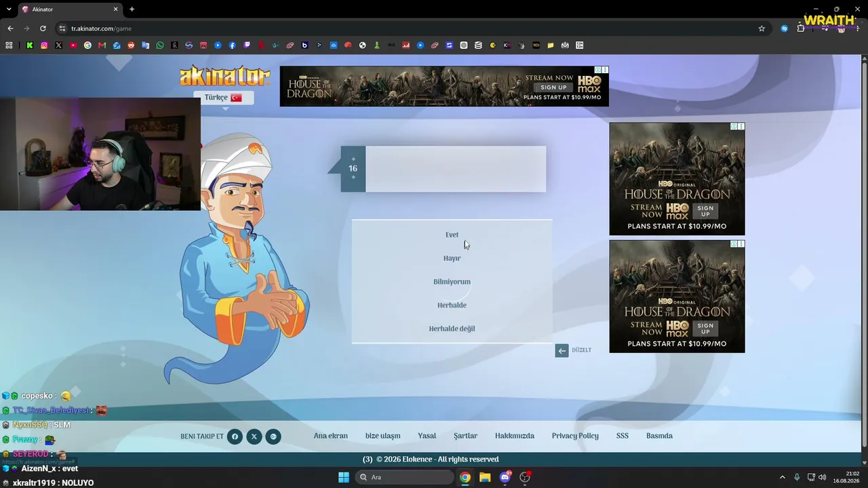Open a new browser tab
The height and width of the screenshot is (488, 868).
132,9
